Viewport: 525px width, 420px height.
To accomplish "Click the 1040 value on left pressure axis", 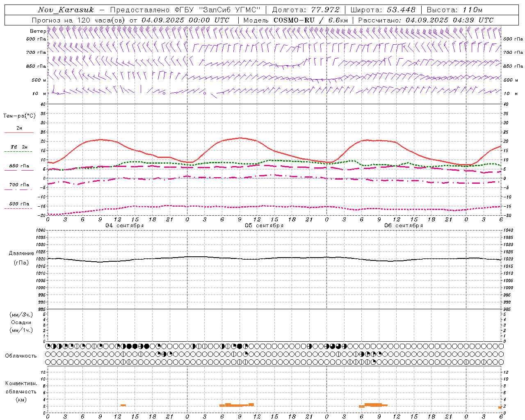I will (x=40, y=230).
